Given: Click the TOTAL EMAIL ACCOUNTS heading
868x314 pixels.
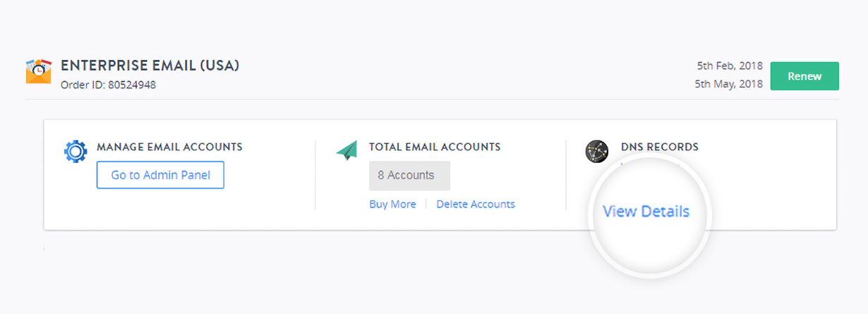Looking at the screenshot, I should coord(435,147).
